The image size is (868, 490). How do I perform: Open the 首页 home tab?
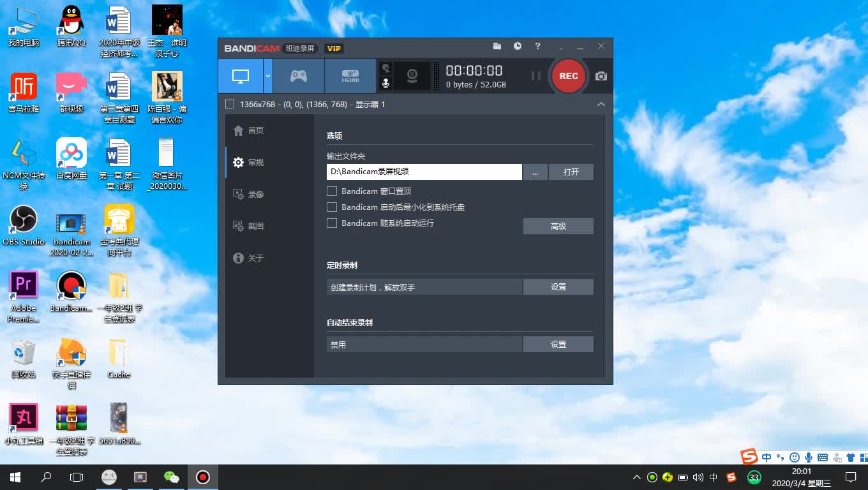(249, 130)
